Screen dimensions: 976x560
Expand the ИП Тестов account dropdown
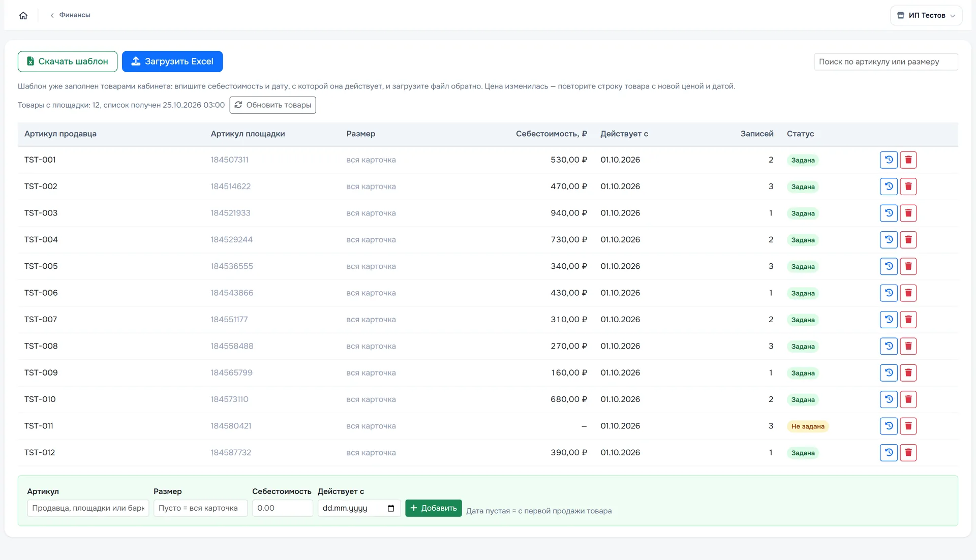click(x=926, y=15)
